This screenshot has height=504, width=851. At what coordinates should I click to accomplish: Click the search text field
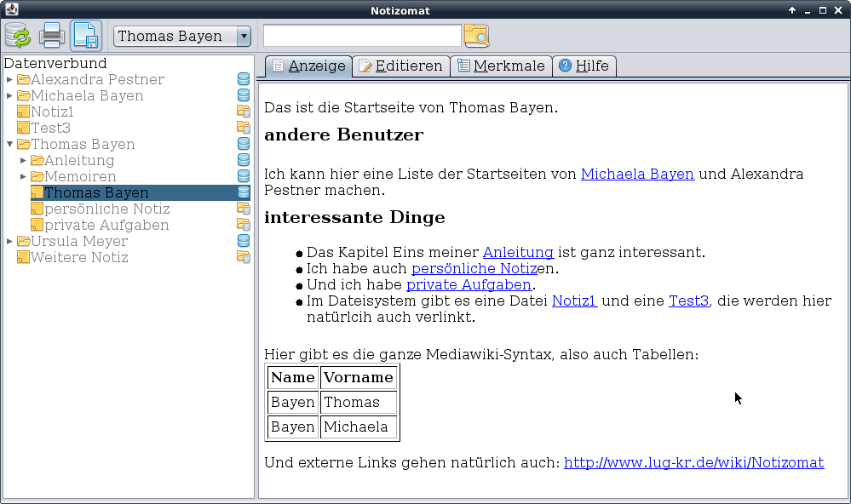362,36
